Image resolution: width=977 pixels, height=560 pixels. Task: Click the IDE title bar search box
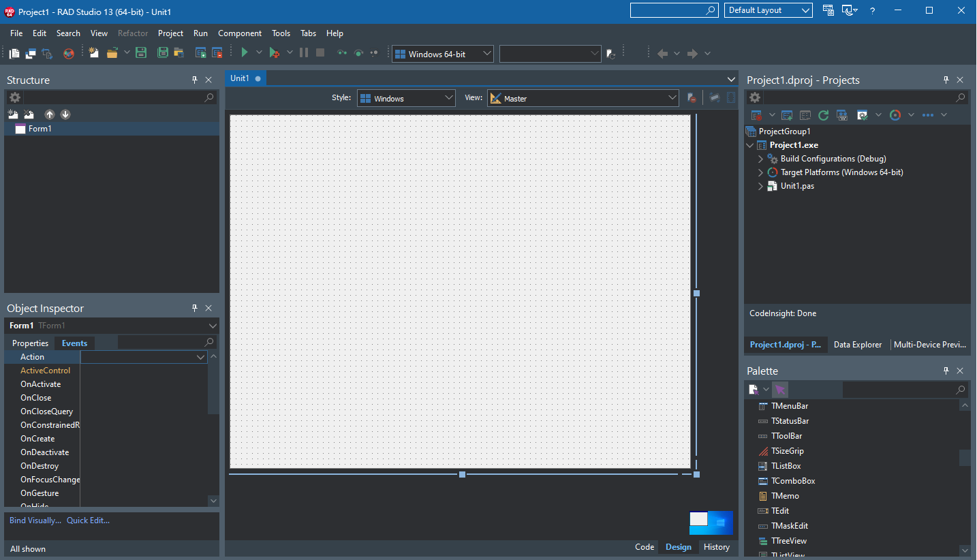[674, 10]
